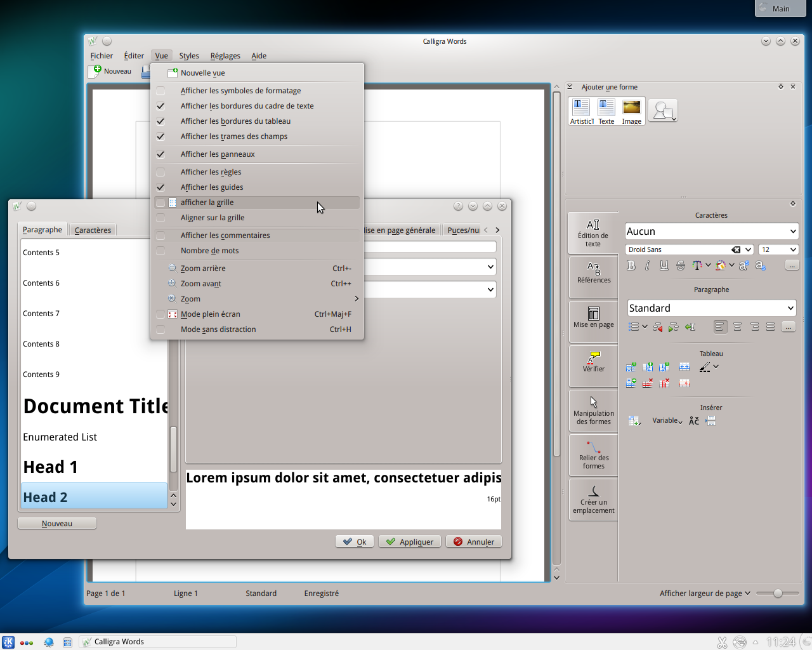Delete table column icon
812x650 pixels.
pos(664,383)
